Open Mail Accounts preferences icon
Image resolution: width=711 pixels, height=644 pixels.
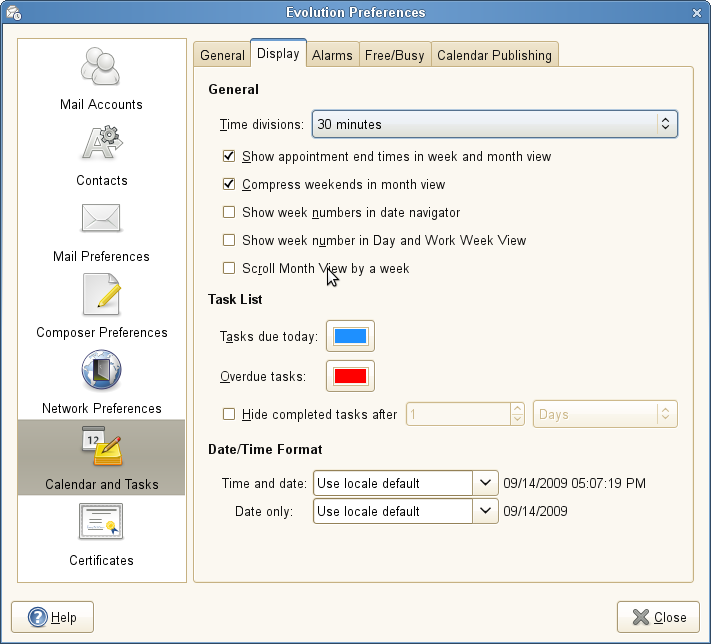click(x=101, y=66)
